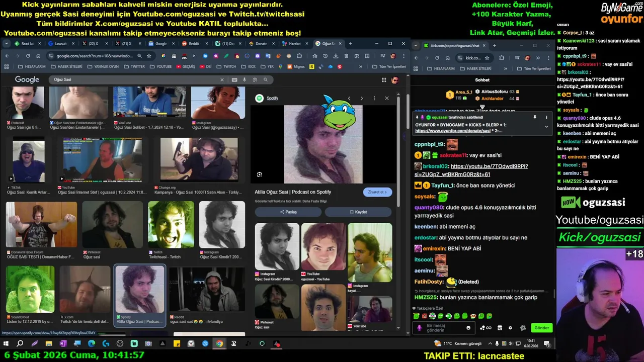Close the Spotify image preview panel
This screenshot has width=644, height=362.
click(x=386, y=98)
